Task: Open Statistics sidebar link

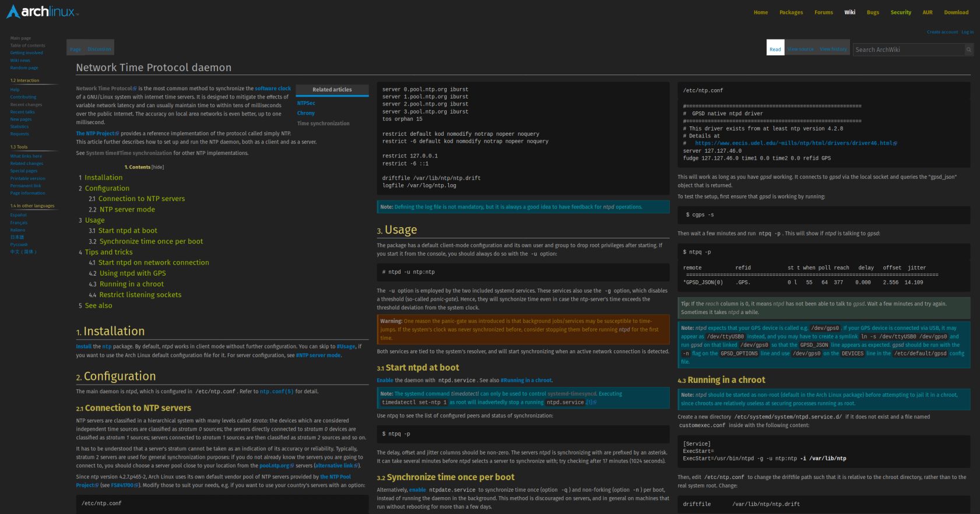Action: click(x=19, y=126)
